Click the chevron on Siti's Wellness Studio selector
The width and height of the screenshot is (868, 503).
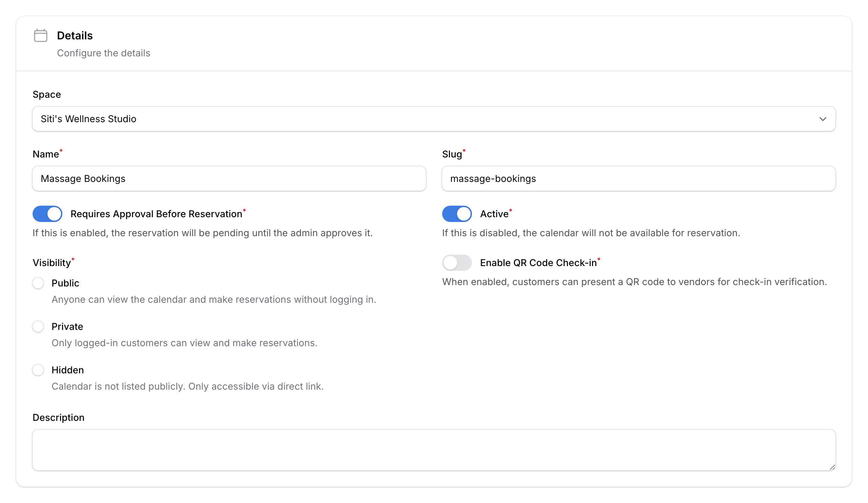click(823, 119)
